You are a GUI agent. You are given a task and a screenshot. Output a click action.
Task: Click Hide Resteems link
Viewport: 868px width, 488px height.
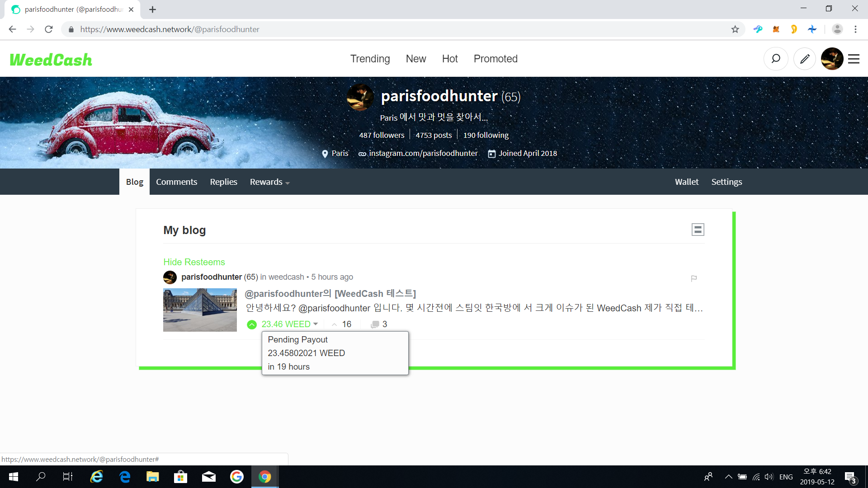[194, 262]
